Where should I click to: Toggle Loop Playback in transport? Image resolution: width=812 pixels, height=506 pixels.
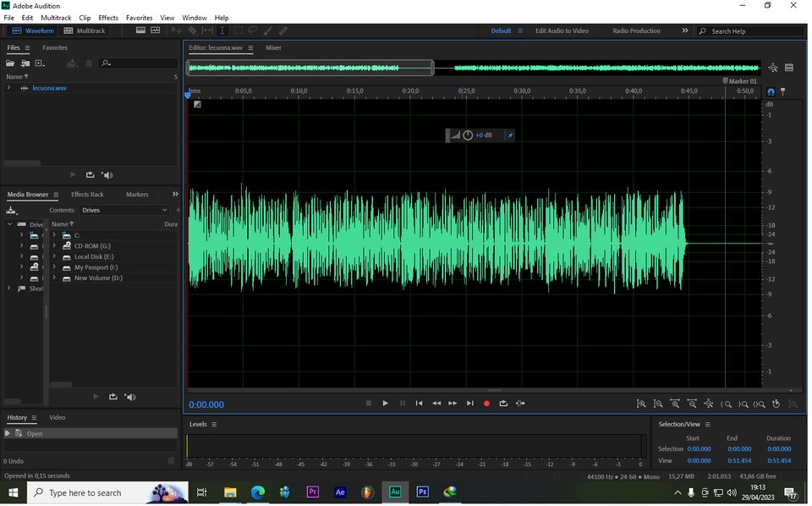click(503, 404)
